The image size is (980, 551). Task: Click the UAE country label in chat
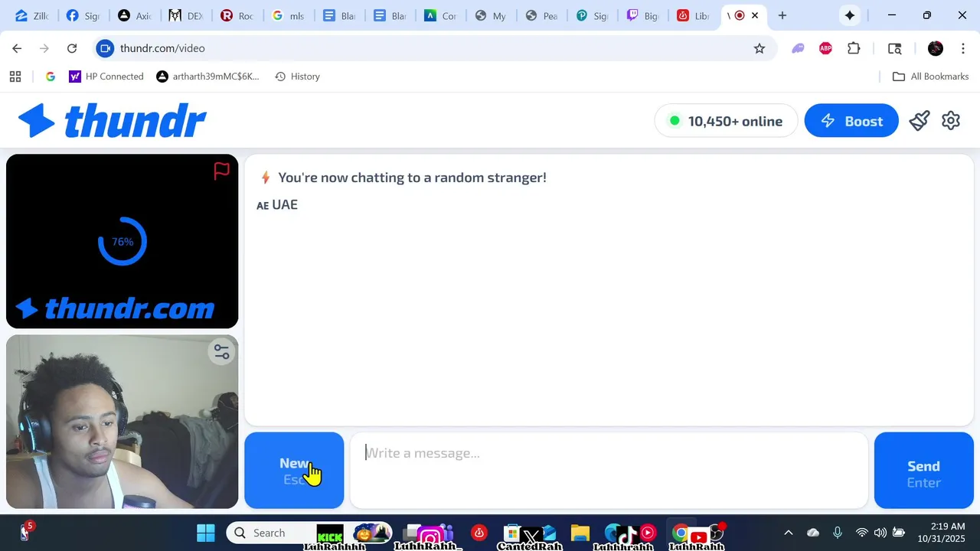277,204
